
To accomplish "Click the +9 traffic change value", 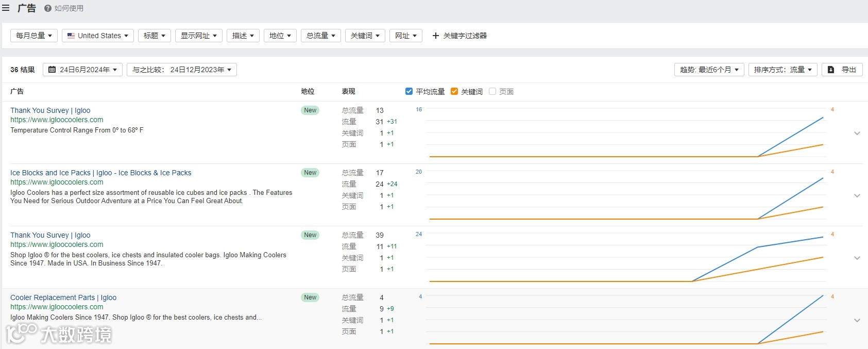I will click(390, 309).
